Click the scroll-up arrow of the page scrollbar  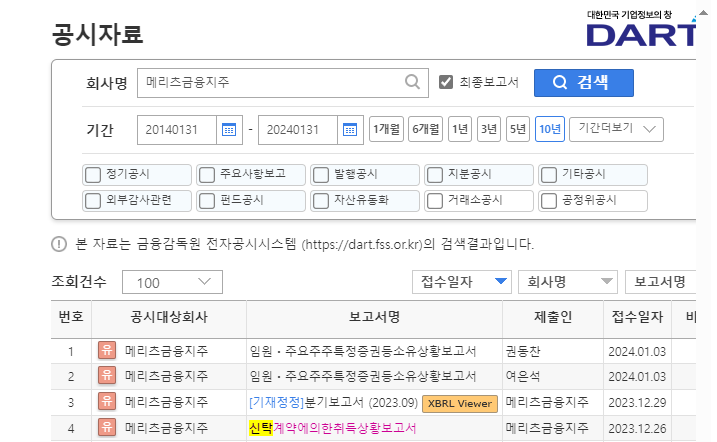[x=704, y=13]
